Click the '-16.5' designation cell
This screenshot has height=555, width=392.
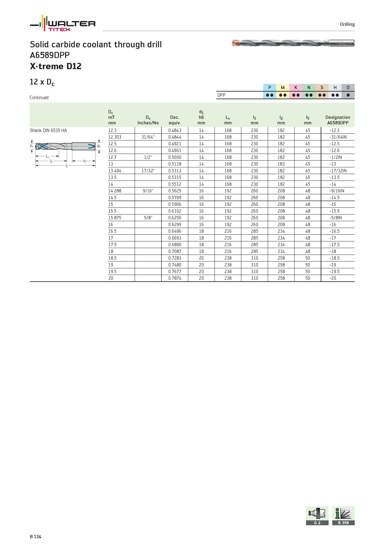coord(334,231)
